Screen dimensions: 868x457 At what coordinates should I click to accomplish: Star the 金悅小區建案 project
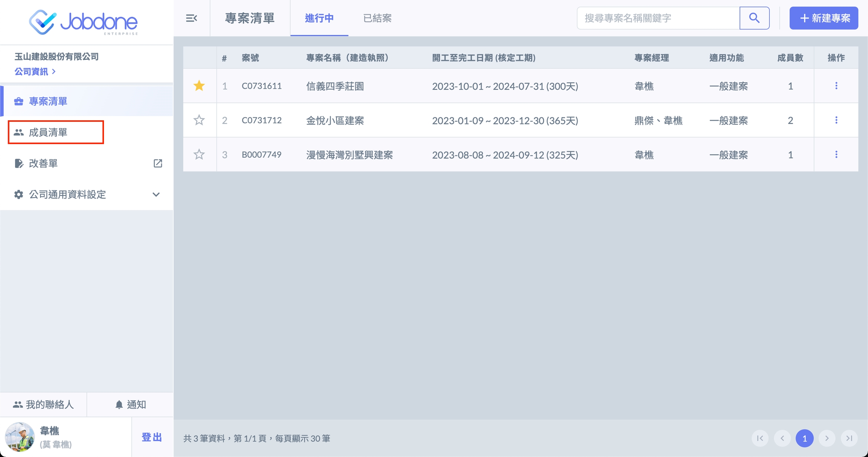tap(199, 120)
